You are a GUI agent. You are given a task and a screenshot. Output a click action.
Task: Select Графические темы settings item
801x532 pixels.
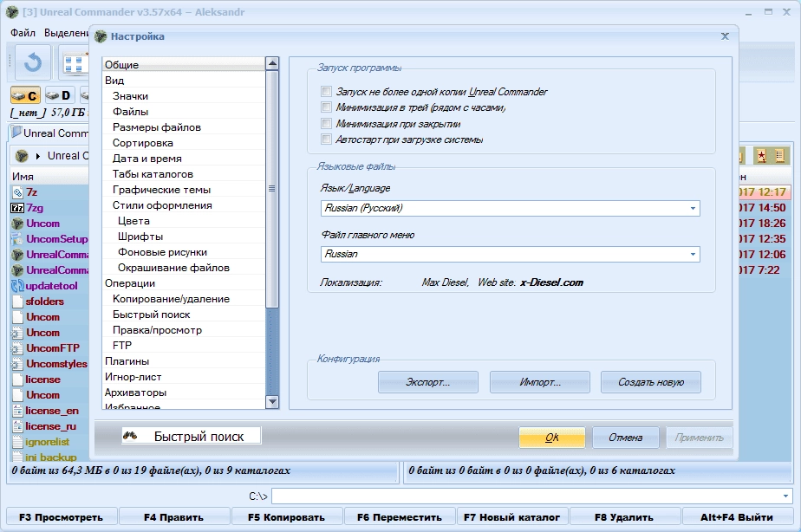click(x=184, y=190)
